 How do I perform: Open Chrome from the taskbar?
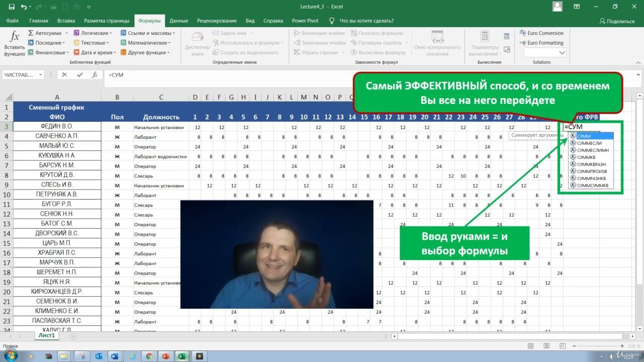[x=149, y=356]
